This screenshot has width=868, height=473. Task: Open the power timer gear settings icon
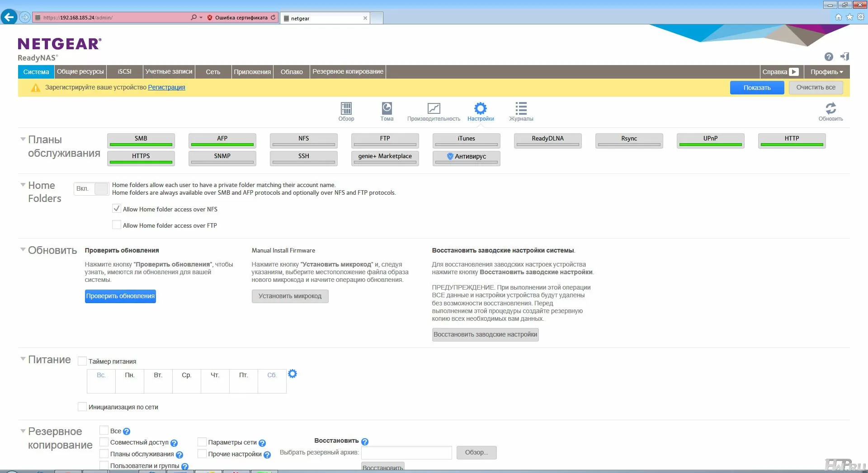click(292, 374)
